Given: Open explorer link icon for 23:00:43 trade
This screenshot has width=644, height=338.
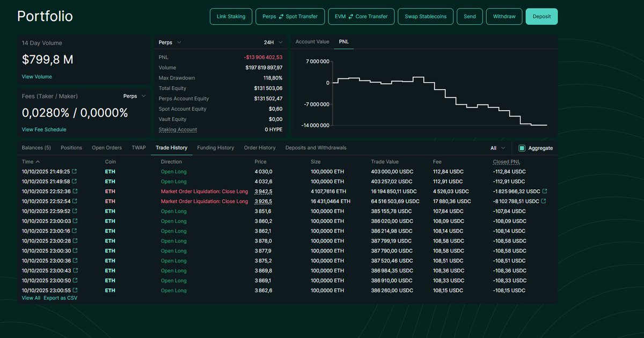Looking at the screenshot, I should pyautogui.click(x=75, y=270).
